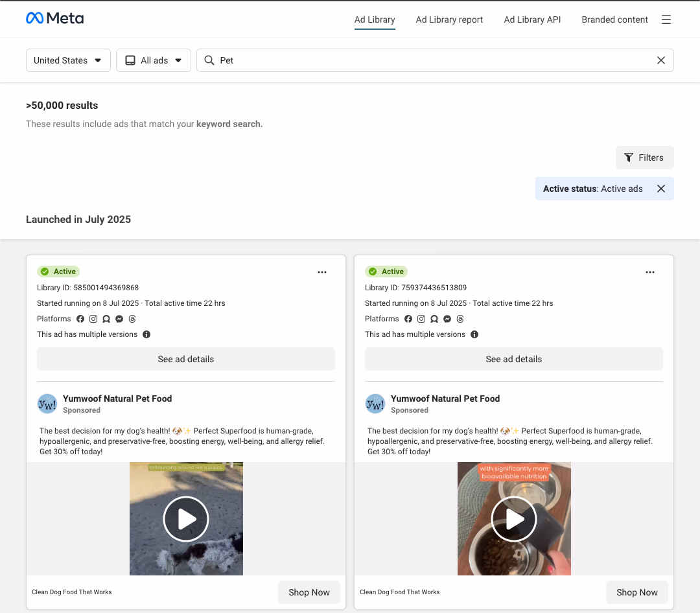Click Clean Dog Food That Works on ad 759374436513809
Screen dimensions: 700x613
point(399,592)
